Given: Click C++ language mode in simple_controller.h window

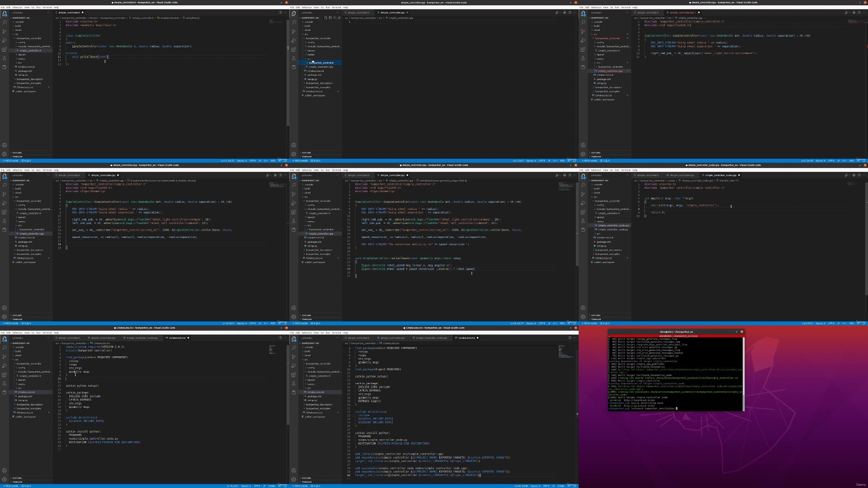Looking at the screenshot, I should [266, 161].
